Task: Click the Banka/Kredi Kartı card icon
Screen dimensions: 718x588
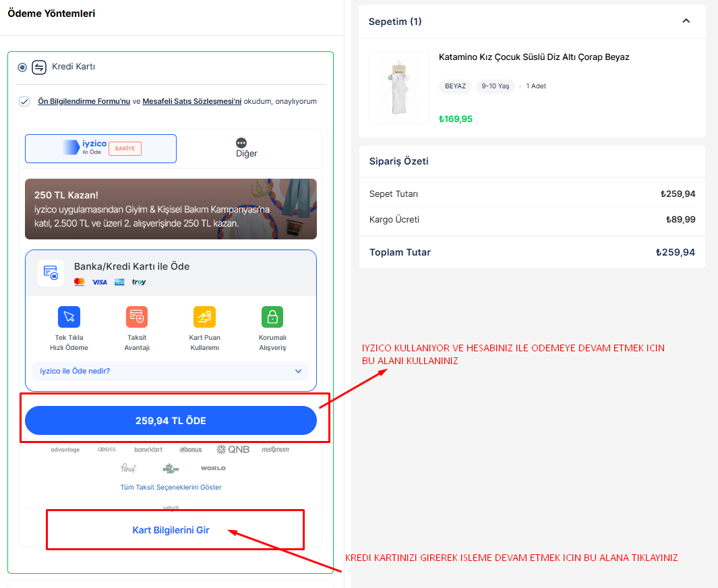Action: [x=51, y=273]
